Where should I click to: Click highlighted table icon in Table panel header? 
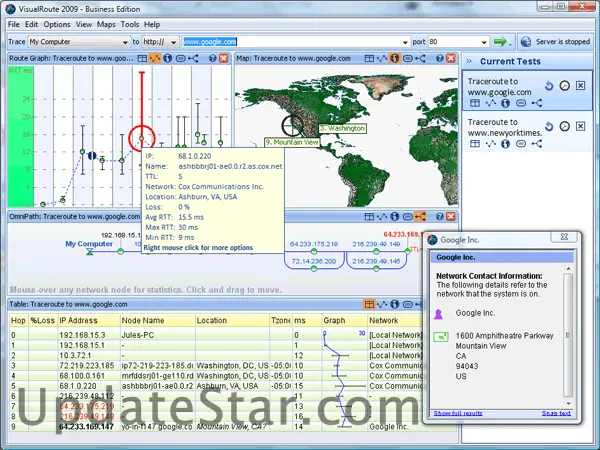point(369,304)
